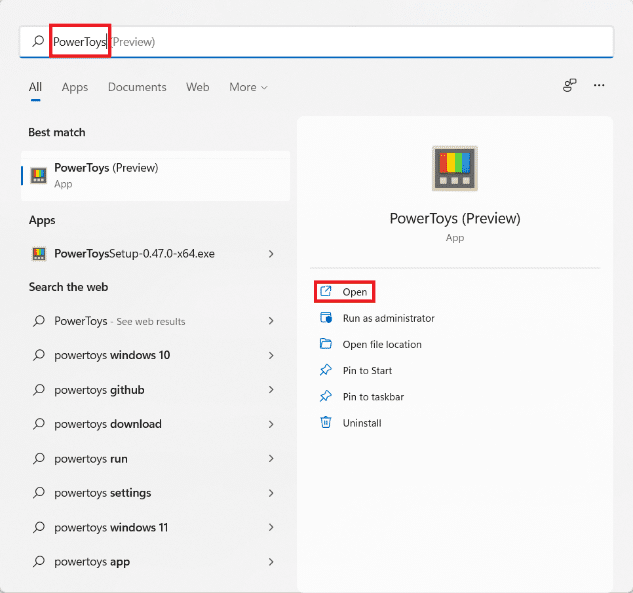Select PowerToysSetup-0.47.0-x64.exe result
The image size is (633, 593).
(x=155, y=254)
